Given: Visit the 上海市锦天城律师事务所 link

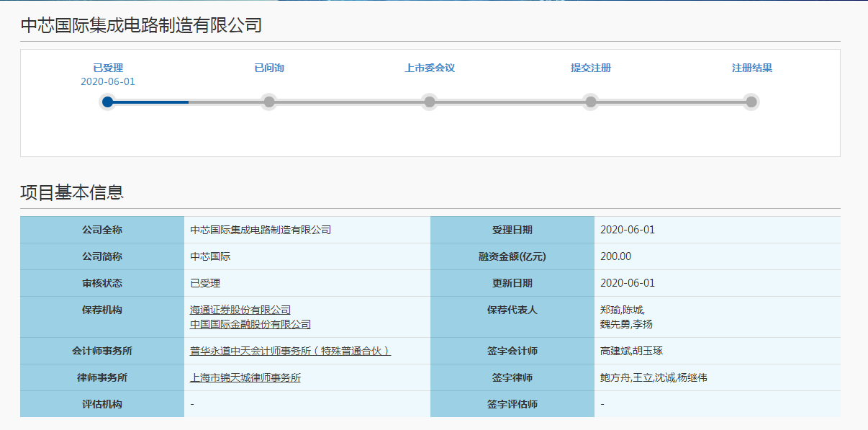Looking at the screenshot, I should (x=245, y=377).
